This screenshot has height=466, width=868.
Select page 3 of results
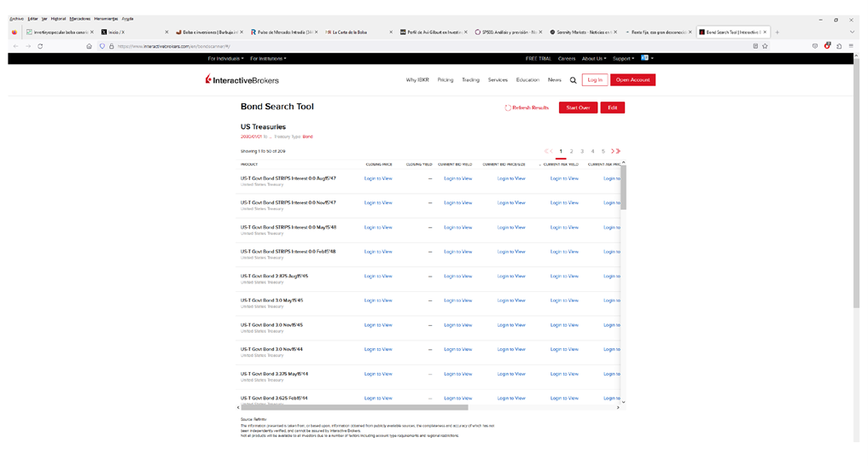click(582, 151)
